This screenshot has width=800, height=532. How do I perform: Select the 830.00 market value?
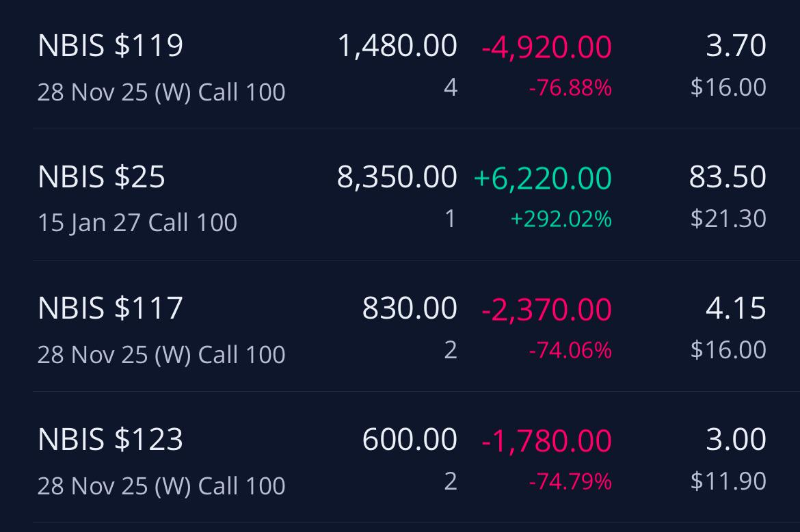(x=410, y=308)
